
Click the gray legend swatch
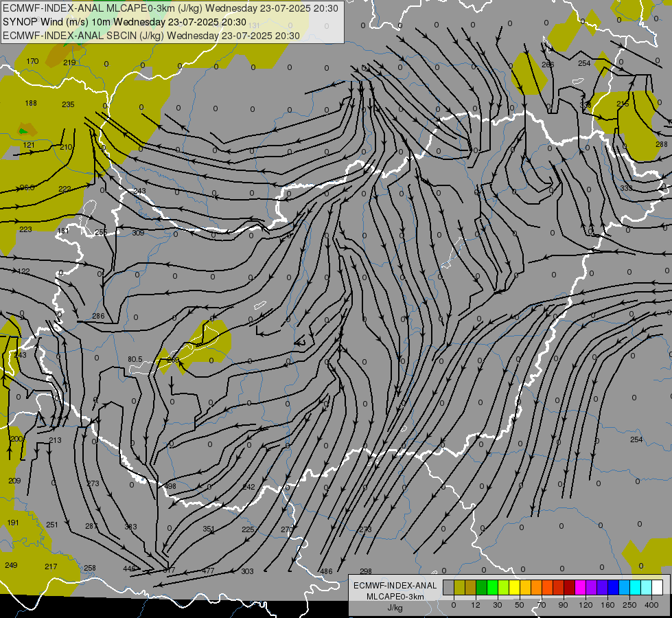pyautogui.click(x=448, y=588)
